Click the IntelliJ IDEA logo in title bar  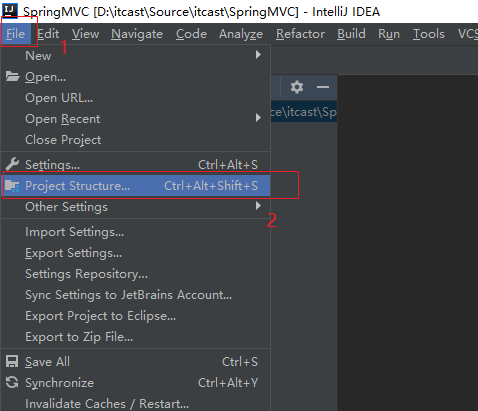pos(10,11)
